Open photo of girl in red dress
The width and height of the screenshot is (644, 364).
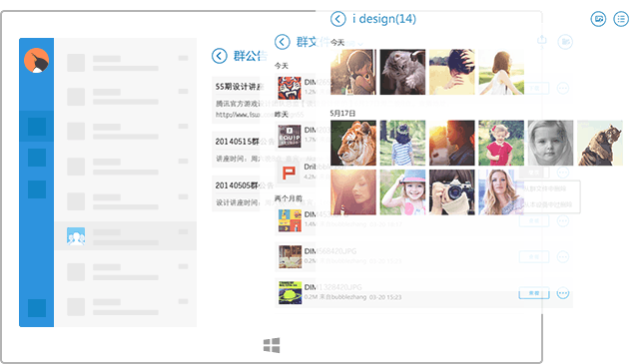click(501, 143)
